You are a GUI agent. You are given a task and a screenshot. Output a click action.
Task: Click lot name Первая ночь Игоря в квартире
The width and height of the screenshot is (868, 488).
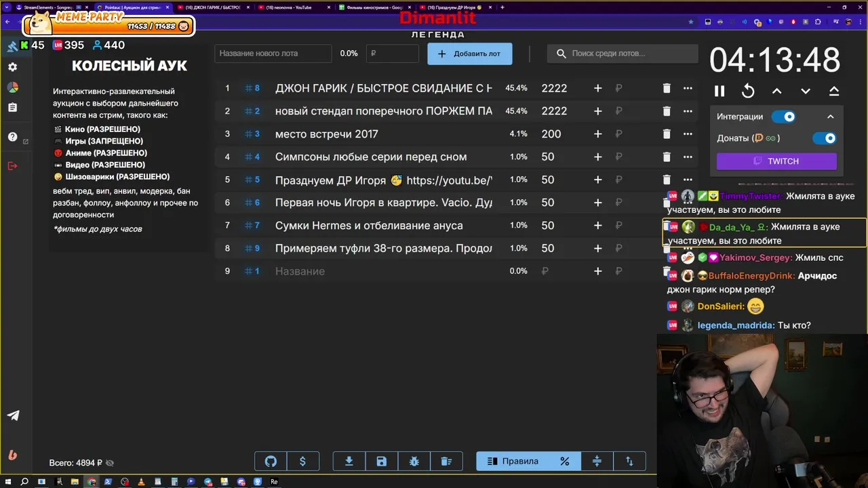coord(383,203)
